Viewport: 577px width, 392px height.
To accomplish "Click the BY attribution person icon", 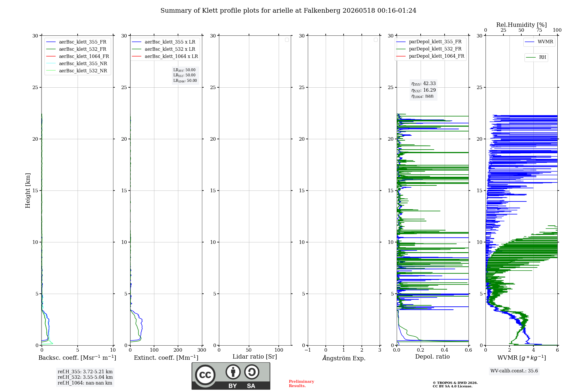I will pos(233,372).
